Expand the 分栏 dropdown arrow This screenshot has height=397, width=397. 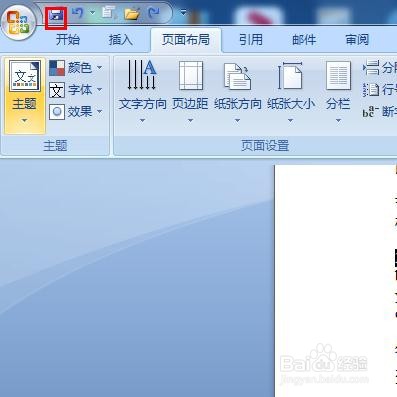point(338,120)
